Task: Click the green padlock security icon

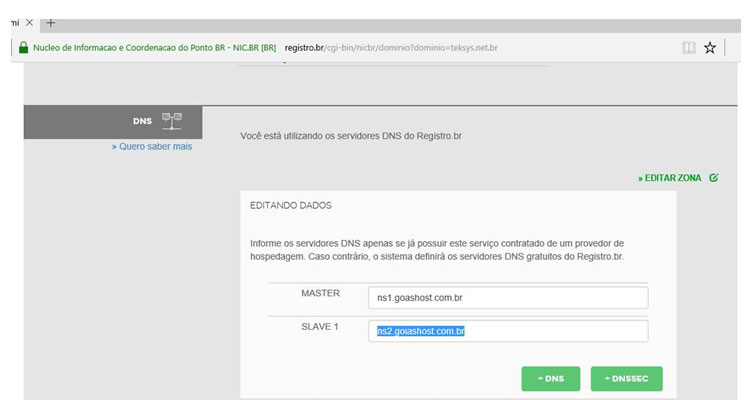Action: [x=22, y=47]
